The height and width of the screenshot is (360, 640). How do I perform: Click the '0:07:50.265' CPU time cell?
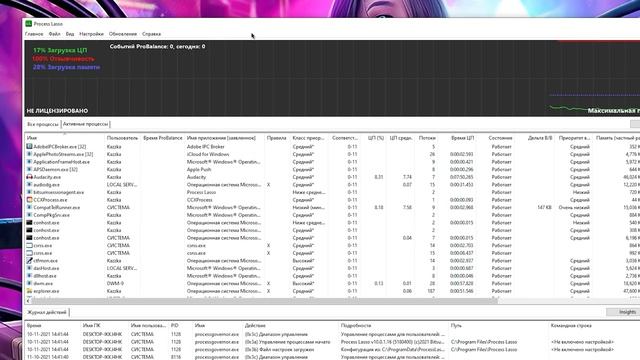[x=462, y=177]
